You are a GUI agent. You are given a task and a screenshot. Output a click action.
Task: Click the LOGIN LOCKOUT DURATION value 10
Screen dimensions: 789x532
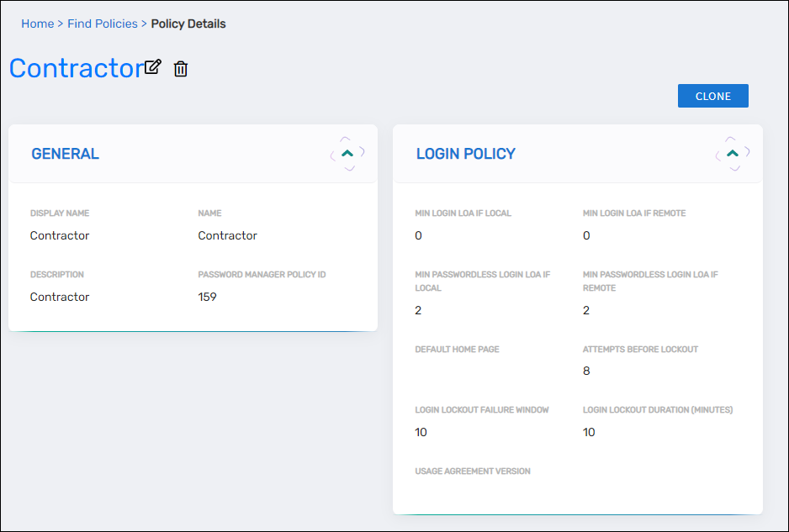pyautogui.click(x=589, y=432)
